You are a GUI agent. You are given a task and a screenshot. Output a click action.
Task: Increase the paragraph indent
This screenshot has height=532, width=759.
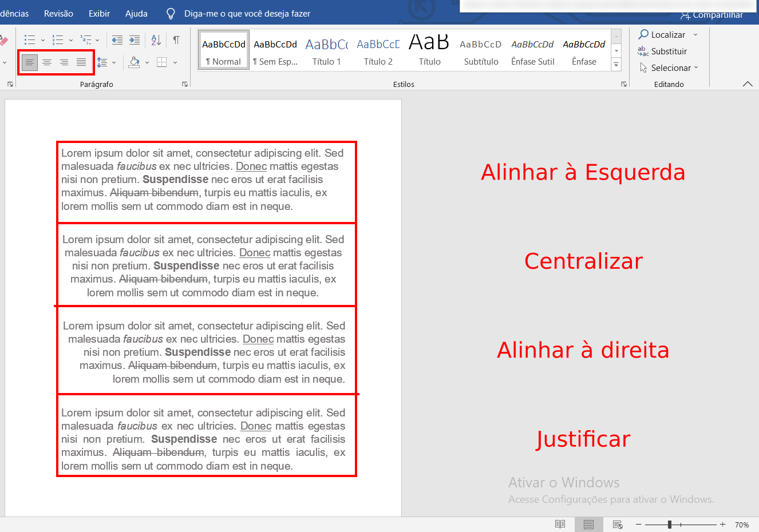pos(135,39)
